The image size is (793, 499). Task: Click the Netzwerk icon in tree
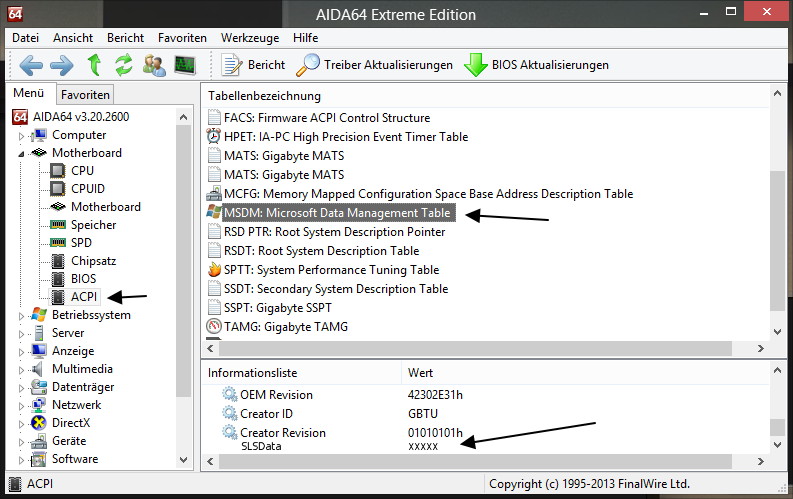pos(38,405)
